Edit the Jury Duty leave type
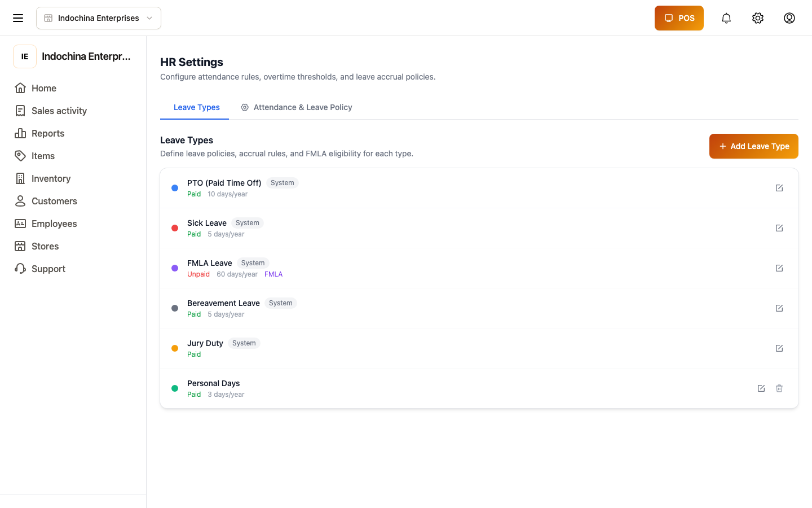 tap(779, 348)
